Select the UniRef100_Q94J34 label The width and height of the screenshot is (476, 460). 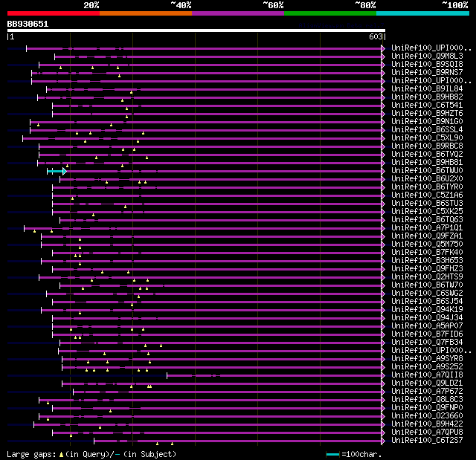click(427, 318)
